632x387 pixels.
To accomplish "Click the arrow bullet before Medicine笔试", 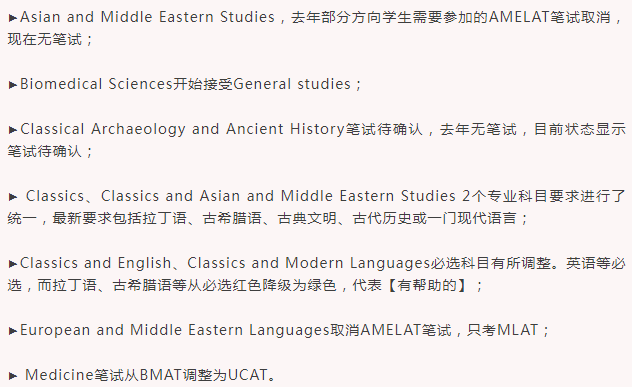I will pos(12,376).
